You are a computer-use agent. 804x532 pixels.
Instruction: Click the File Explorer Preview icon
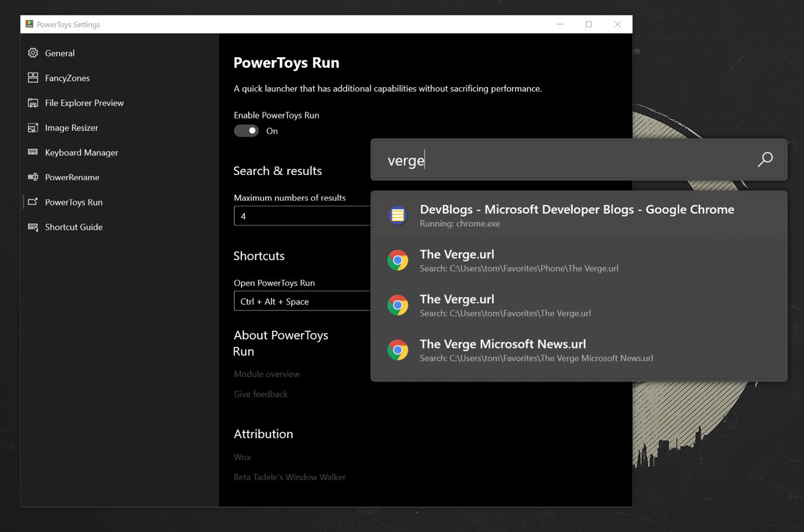pyautogui.click(x=33, y=102)
